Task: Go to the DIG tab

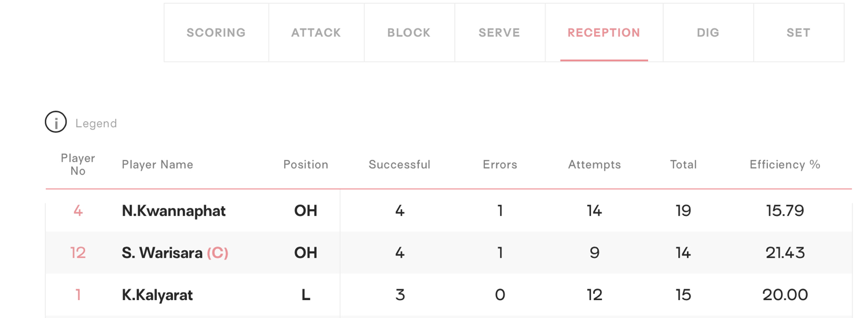Action: click(708, 32)
